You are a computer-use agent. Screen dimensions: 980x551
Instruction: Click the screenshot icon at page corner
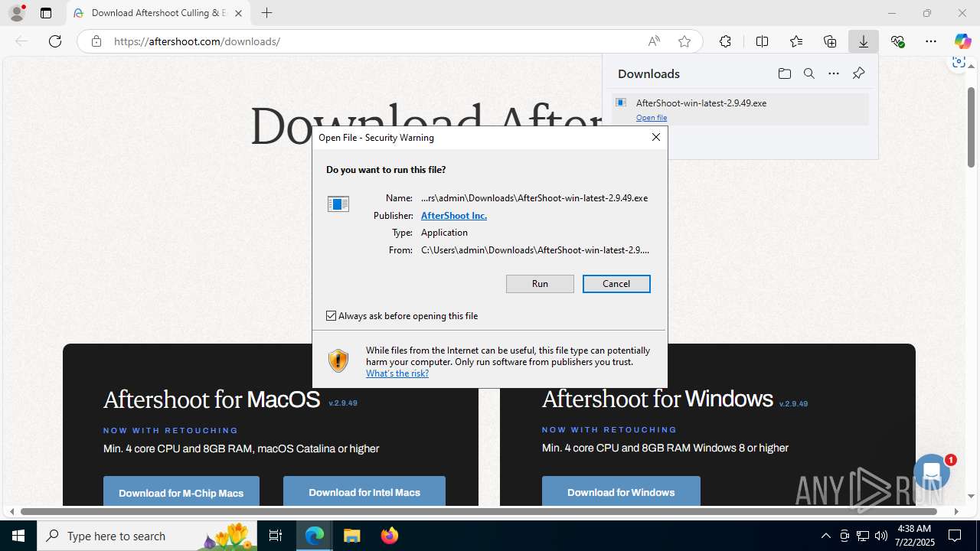[x=959, y=63]
